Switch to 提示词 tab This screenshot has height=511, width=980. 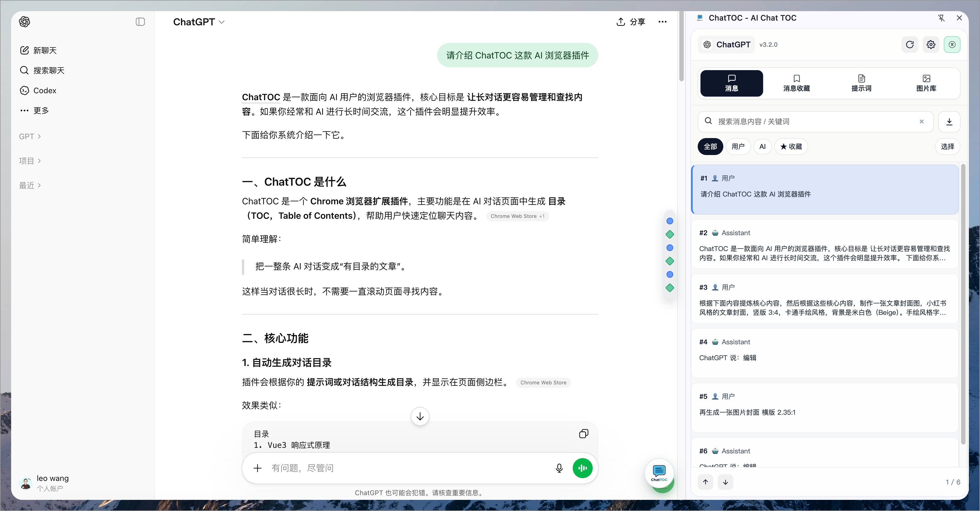(x=861, y=83)
